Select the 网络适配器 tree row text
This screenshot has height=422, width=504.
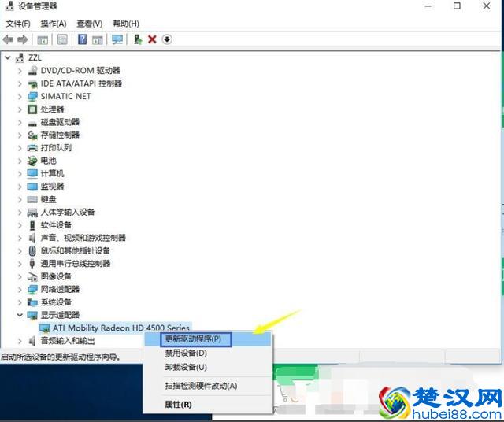click(x=60, y=289)
